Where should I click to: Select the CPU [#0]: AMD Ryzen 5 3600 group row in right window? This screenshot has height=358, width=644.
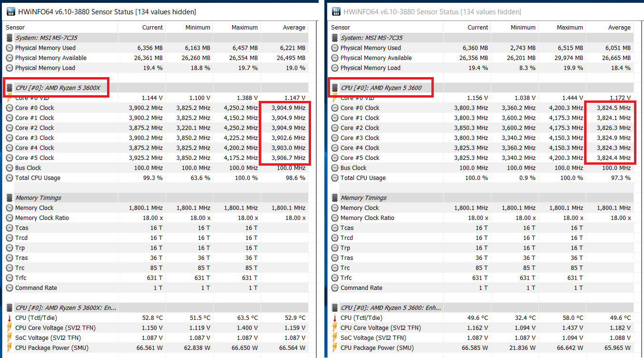coord(481,88)
